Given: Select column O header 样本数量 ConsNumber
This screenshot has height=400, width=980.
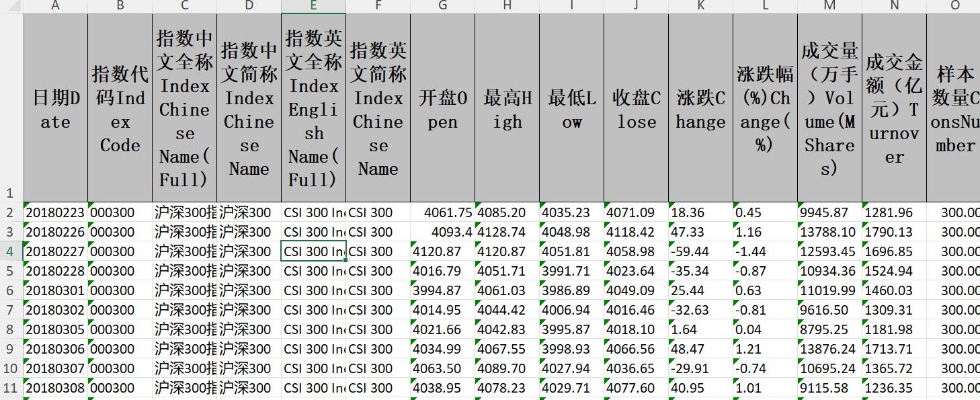Looking at the screenshot, I should tap(953, 7).
